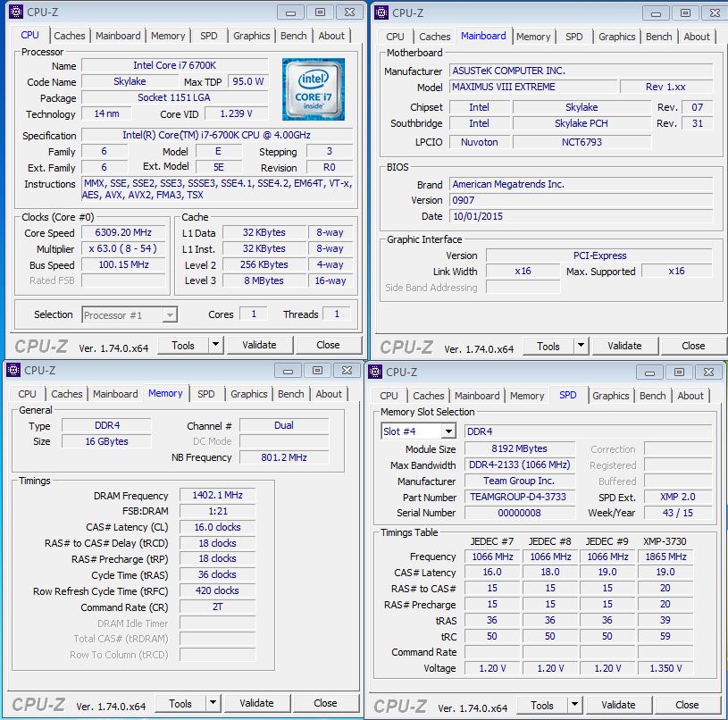
Task: Click the Close button in the SPD window
Action: [687, 705]
